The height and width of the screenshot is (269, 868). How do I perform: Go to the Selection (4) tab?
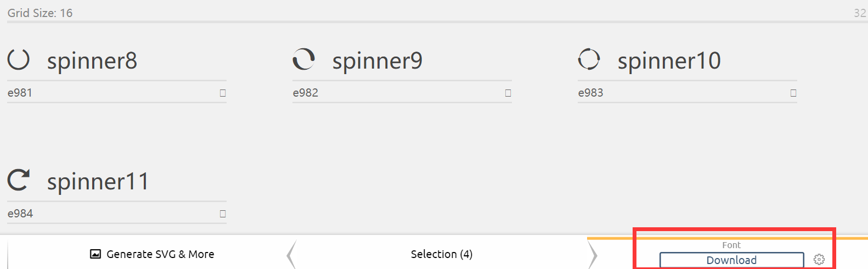point(442,254)
